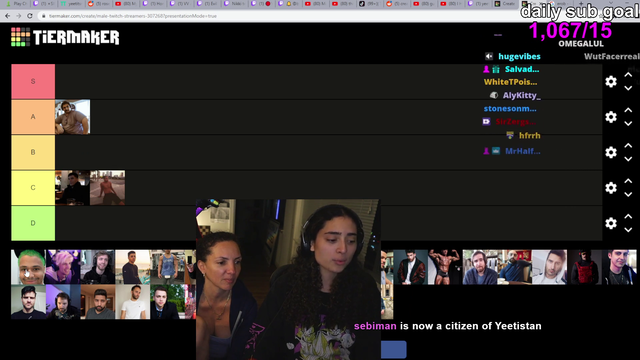This screenshot has height=360, width=640.
Task: Move S tier row up with its chevron
Action: tap(628, 75)
